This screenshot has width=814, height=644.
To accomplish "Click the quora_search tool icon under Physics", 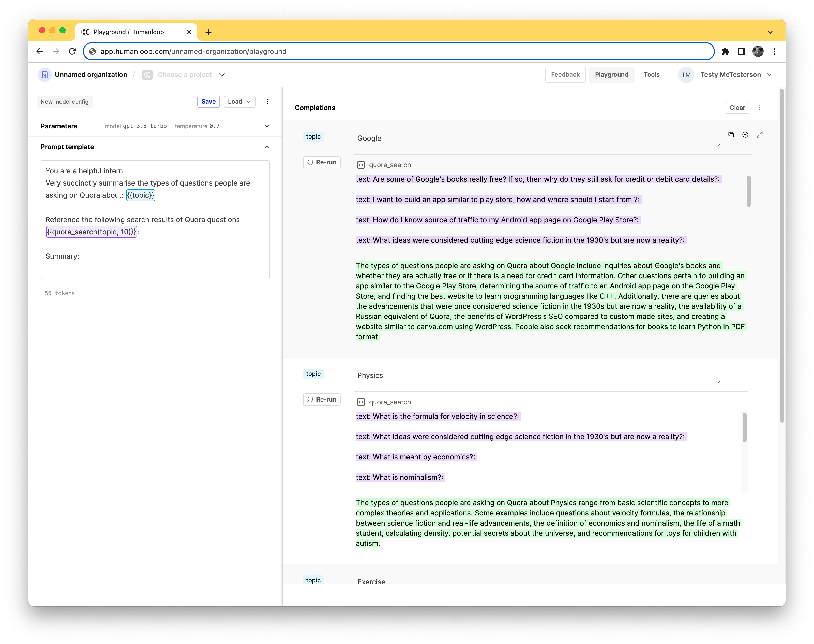I will pyautogui.click(x=360, y=402).
